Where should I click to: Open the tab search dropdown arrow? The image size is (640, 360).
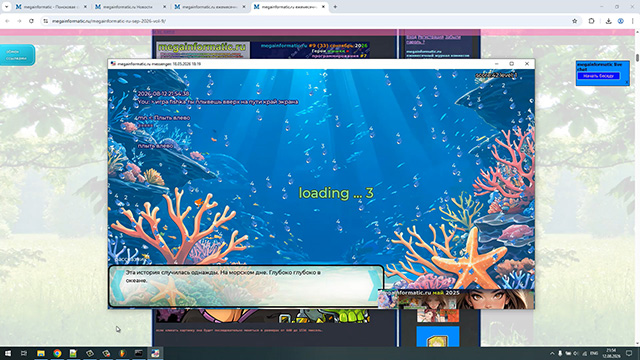point(7,7)
